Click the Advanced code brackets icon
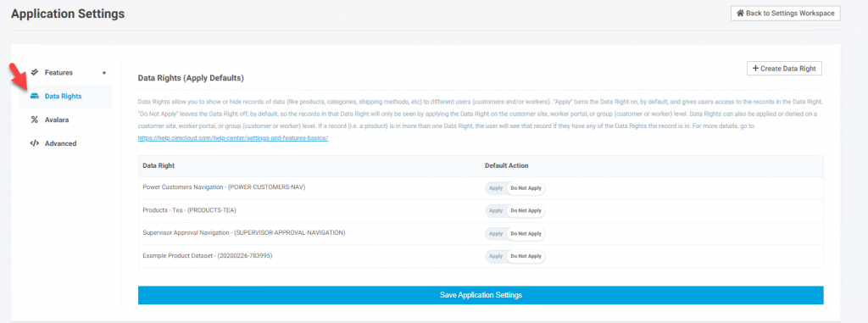 pos(34,143)
